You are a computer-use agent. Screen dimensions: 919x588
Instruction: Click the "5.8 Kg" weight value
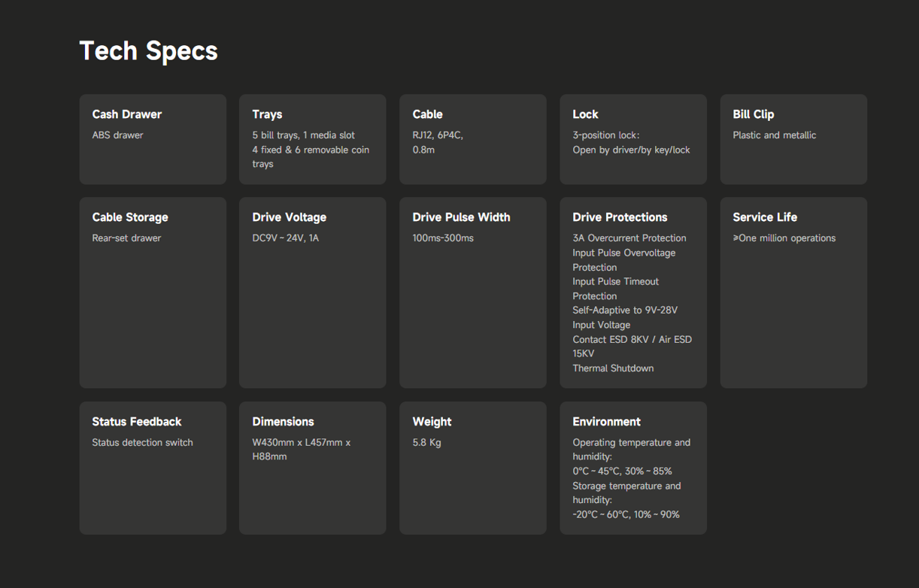(426, 442)
